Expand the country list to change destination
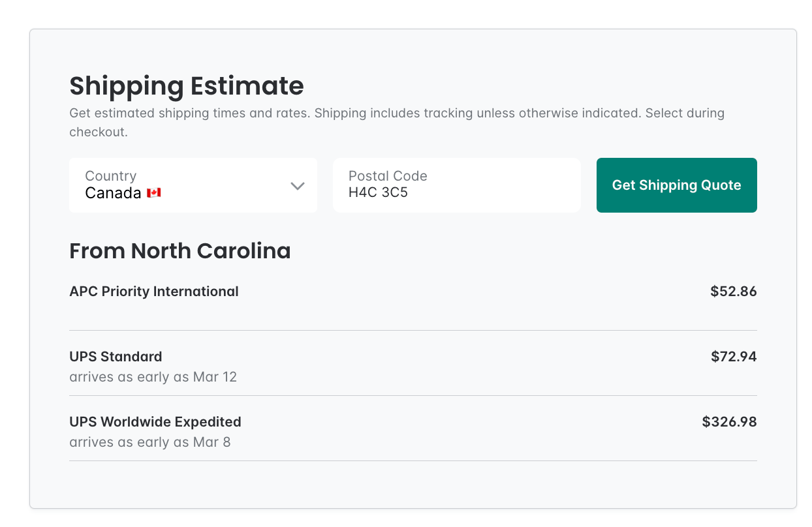812x527 pixels. (298, 185)
